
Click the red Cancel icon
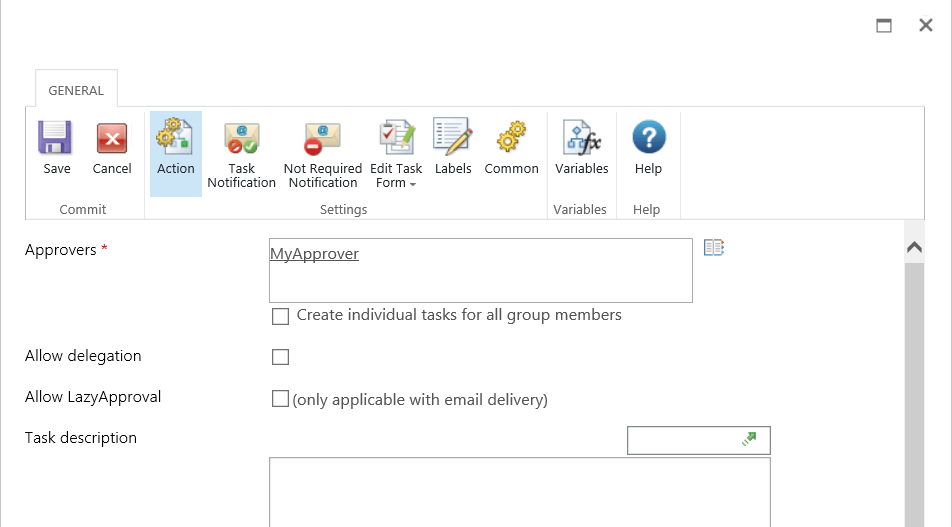[x=112, y=138]
